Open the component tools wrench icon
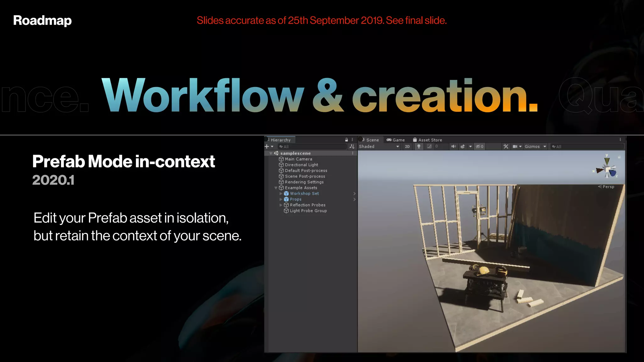This screenshot has height=362, width=644. [x=506, y=146]
